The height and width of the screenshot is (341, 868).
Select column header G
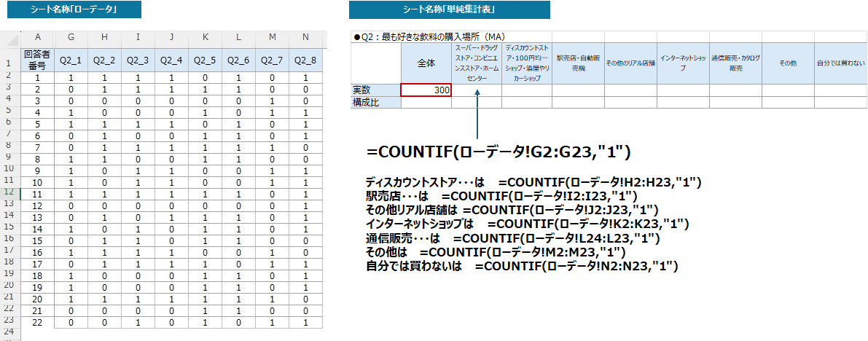coord(71,37)
